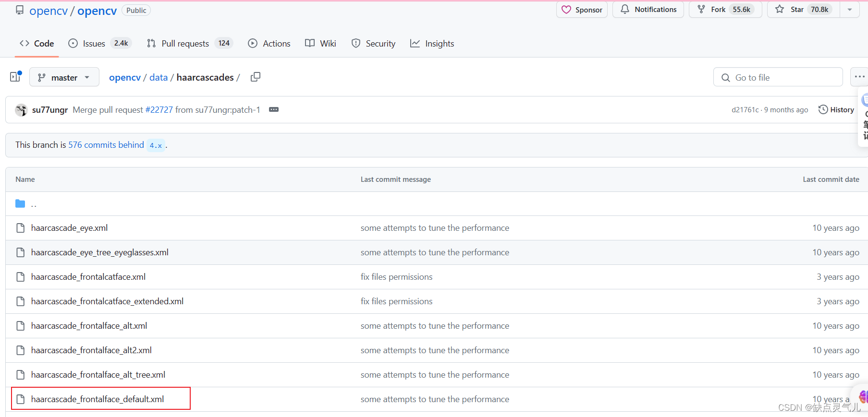Click the Go to file search field
868x417 pixels.
pos(778,77)
